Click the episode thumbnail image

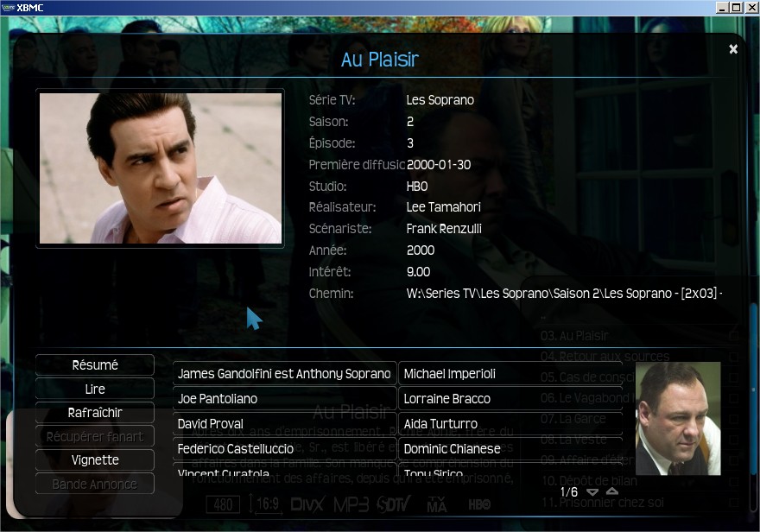tap(161, 168)
